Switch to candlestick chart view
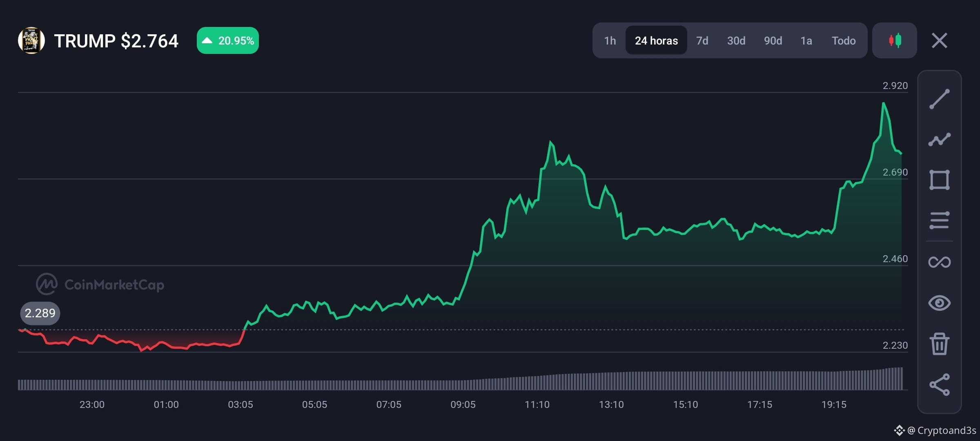 pyautogui.click(x=895, y=40)
